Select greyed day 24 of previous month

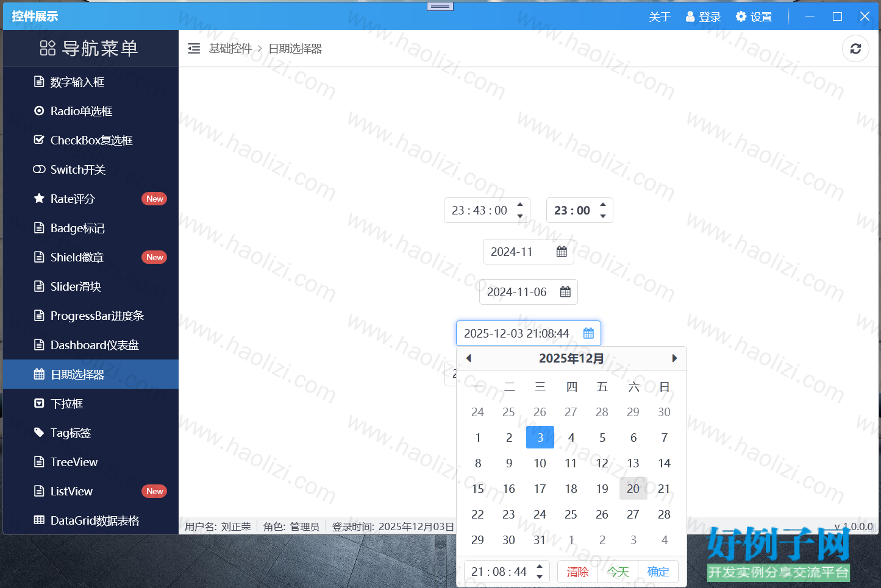(478, 412)
